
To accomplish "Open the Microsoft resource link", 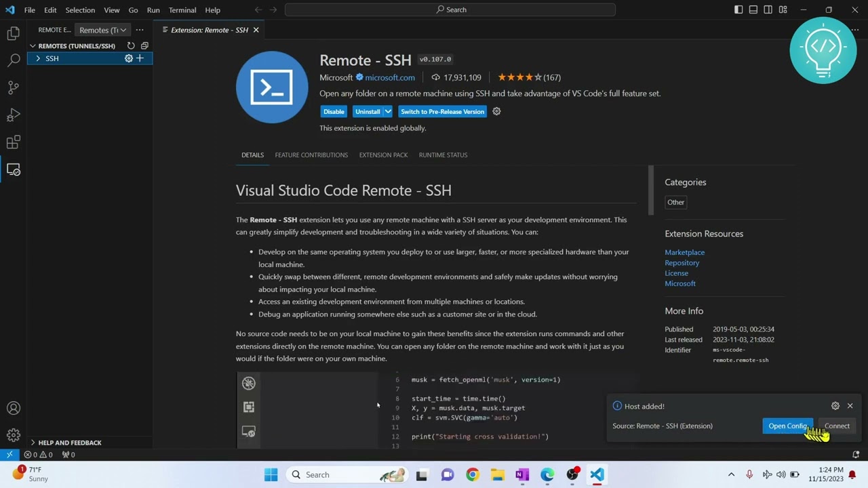I will click(680, 283).
